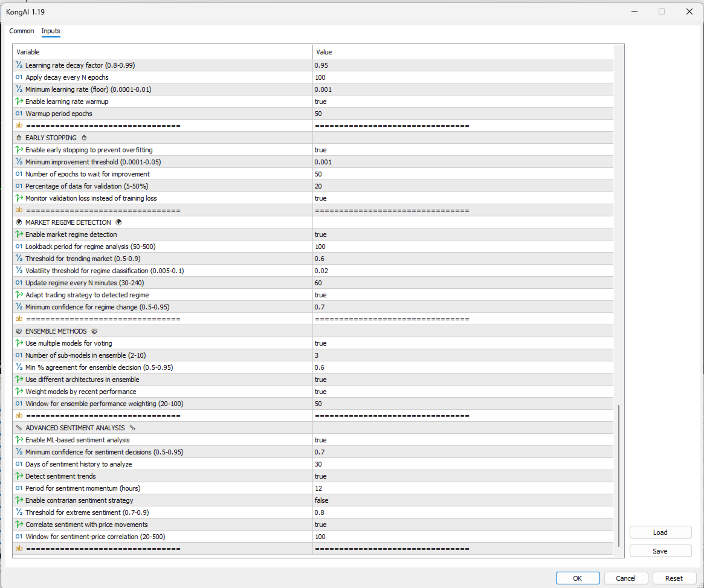Click the Value column header
Screen dimensions: 704x588
point(463,52)
